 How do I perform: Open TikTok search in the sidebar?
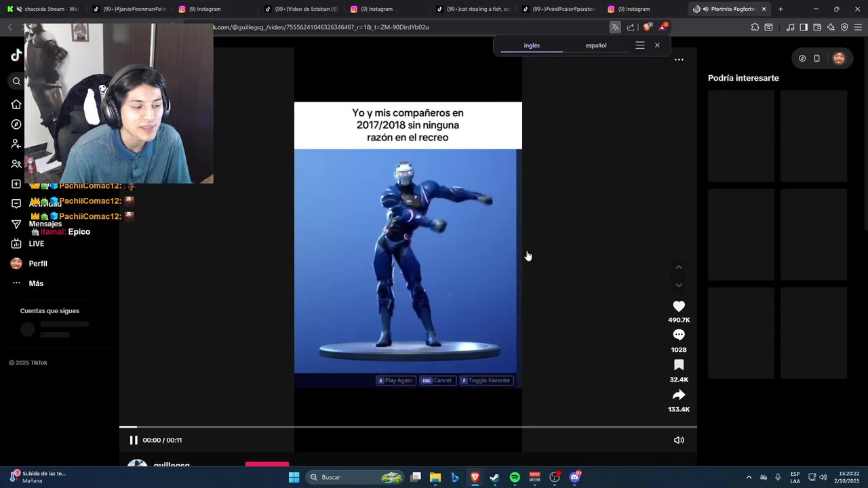pos(16,81)
